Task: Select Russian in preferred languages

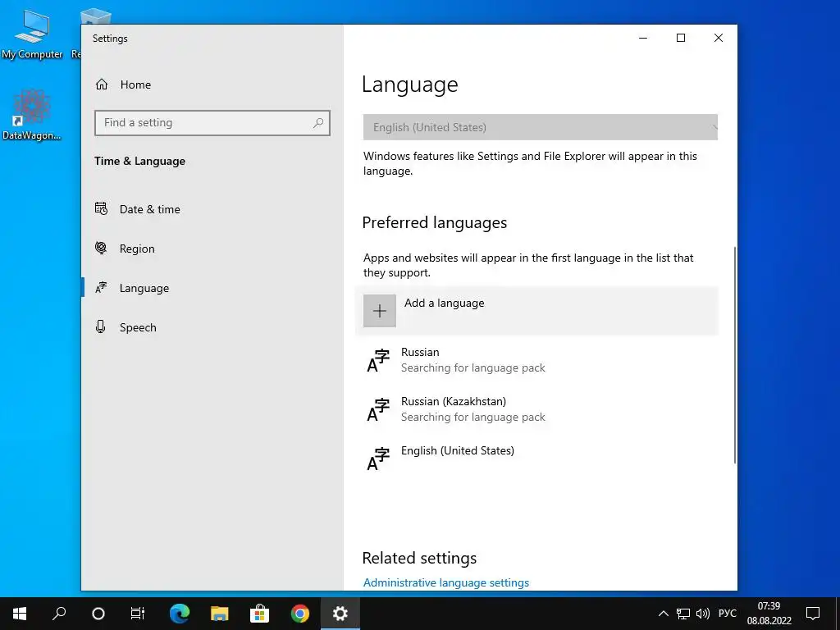Action: [x=536, y=360]
